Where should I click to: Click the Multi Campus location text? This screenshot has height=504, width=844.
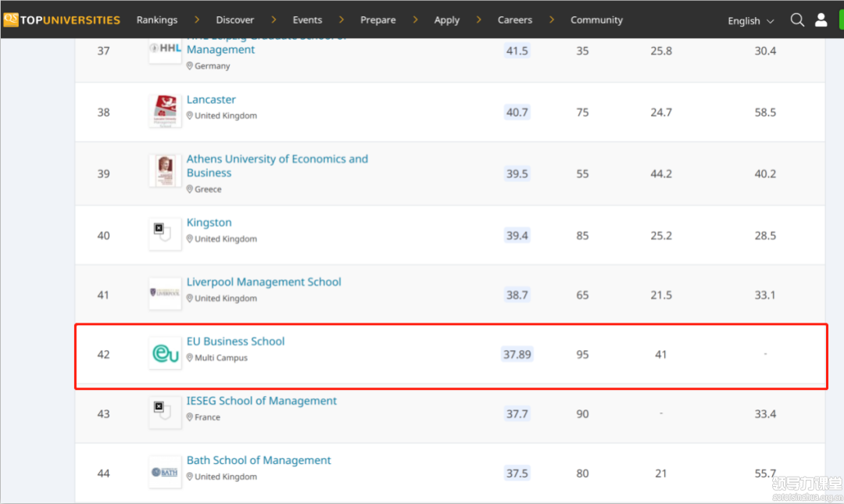(221, 358)
